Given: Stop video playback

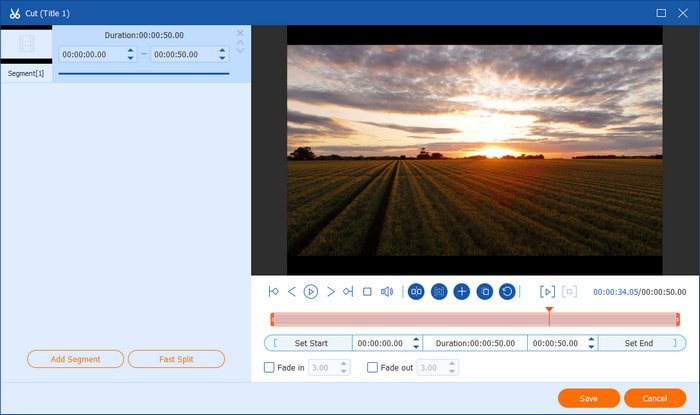Looking at the screenshot, I should coord(367,292).
